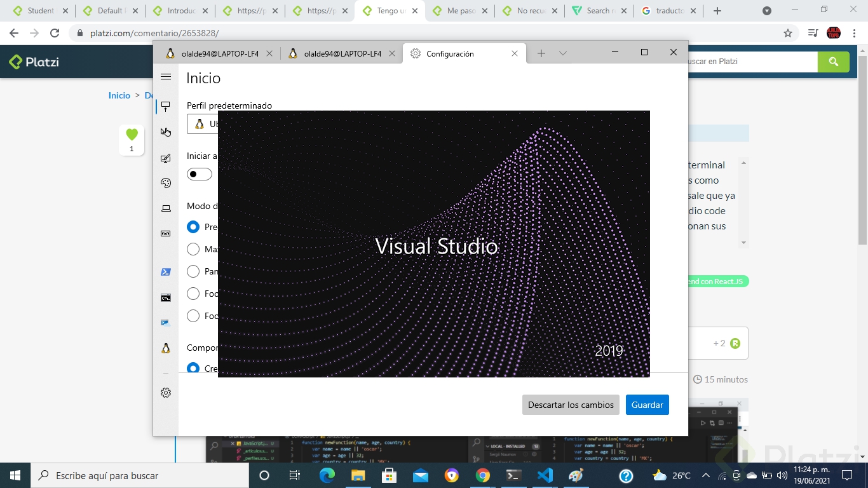
Task: Open the Apariencia section with monitor-pen icon
Action: (x=166, y=158)
